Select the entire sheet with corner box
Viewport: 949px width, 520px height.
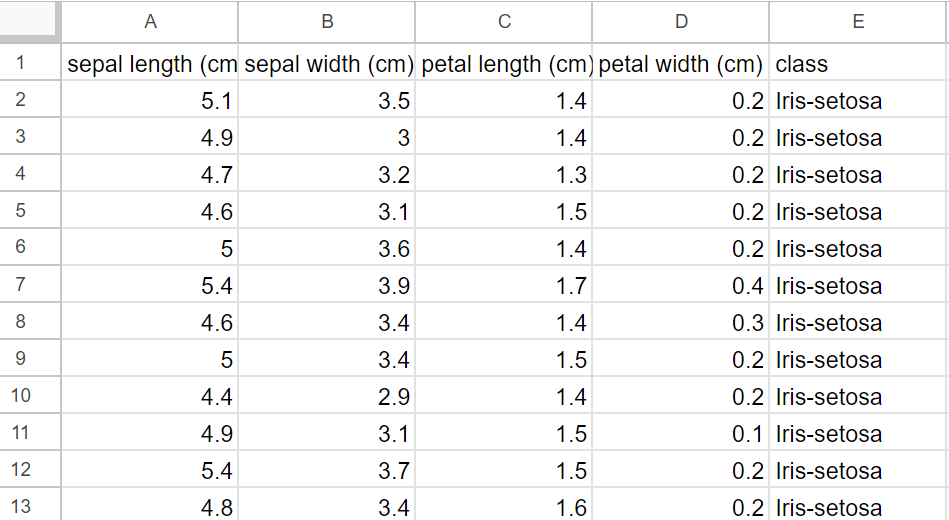[x=30, y=21]
